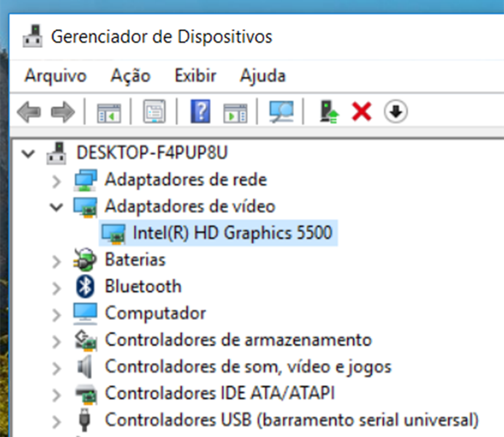Click the Bluetooth logo icon

pyautogui.click(x=85, y=287)
